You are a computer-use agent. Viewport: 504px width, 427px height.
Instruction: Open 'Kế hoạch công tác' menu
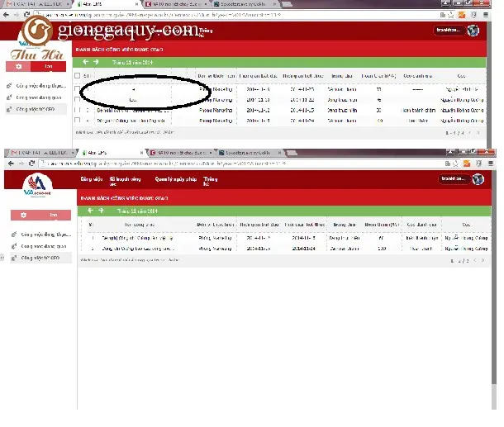tap(125, 181)
